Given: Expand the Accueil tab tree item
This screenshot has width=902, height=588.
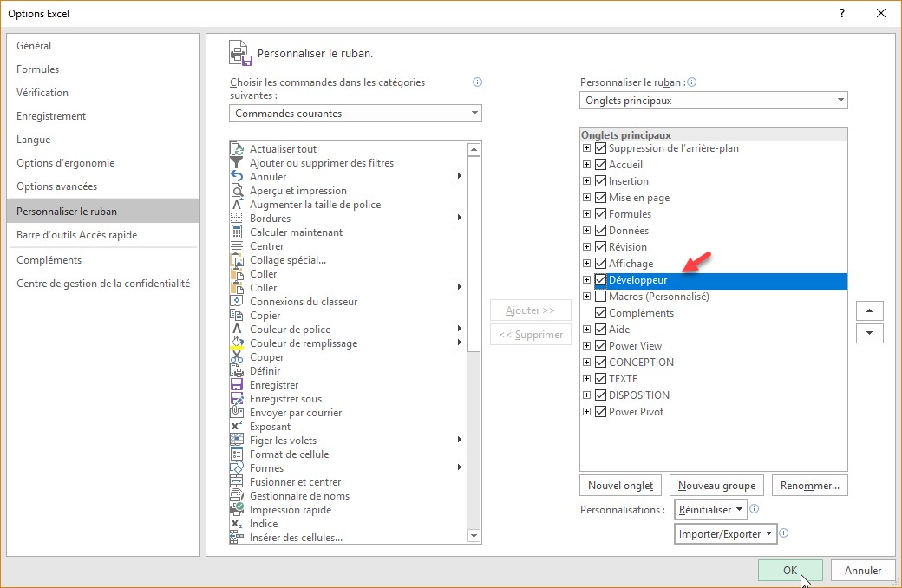Looking at the screenshot, I should point(586,164).
